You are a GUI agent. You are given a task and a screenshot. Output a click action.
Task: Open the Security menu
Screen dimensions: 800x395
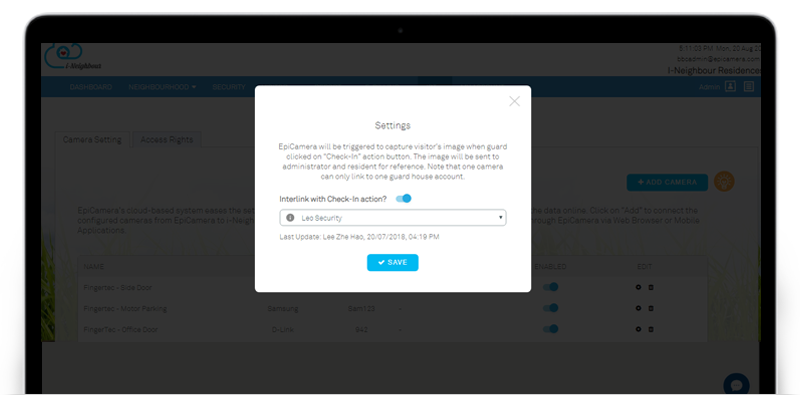coord(229,87)
